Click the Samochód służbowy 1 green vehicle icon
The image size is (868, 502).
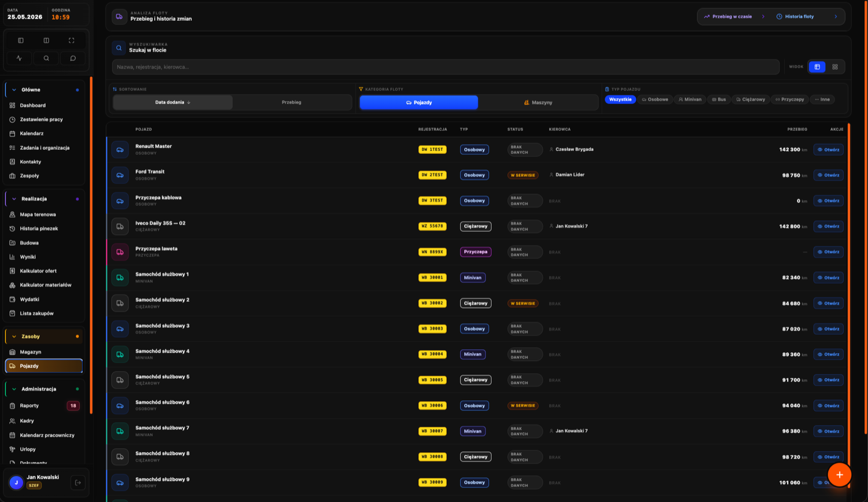click(120, 278)
